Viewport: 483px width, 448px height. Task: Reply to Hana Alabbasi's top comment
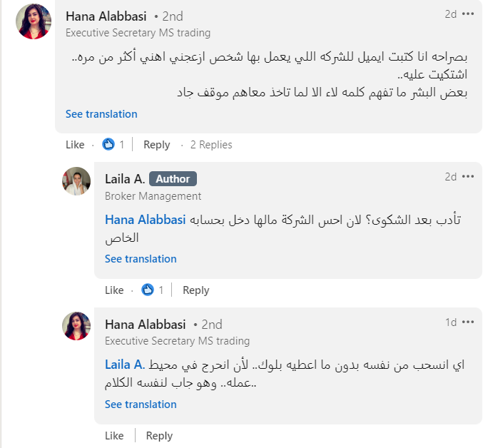pyautogui.click(x=157, y=145)
